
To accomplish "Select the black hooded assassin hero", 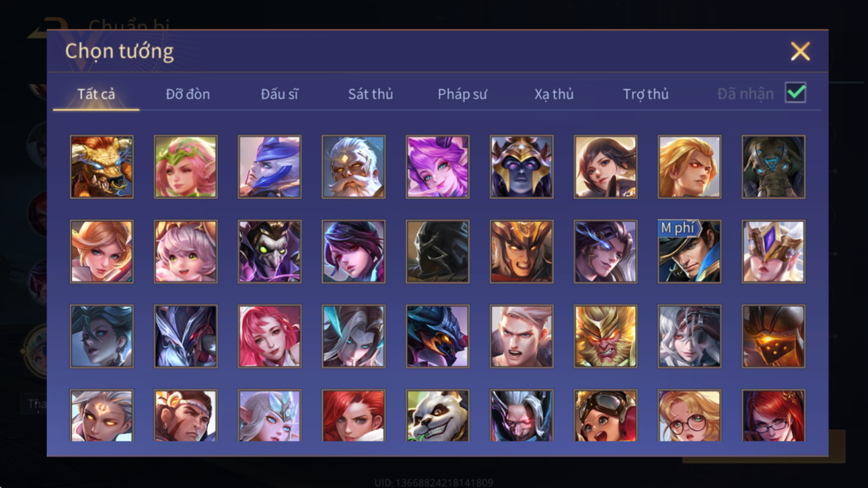I will pyautogui.click(x=437, y=251).
